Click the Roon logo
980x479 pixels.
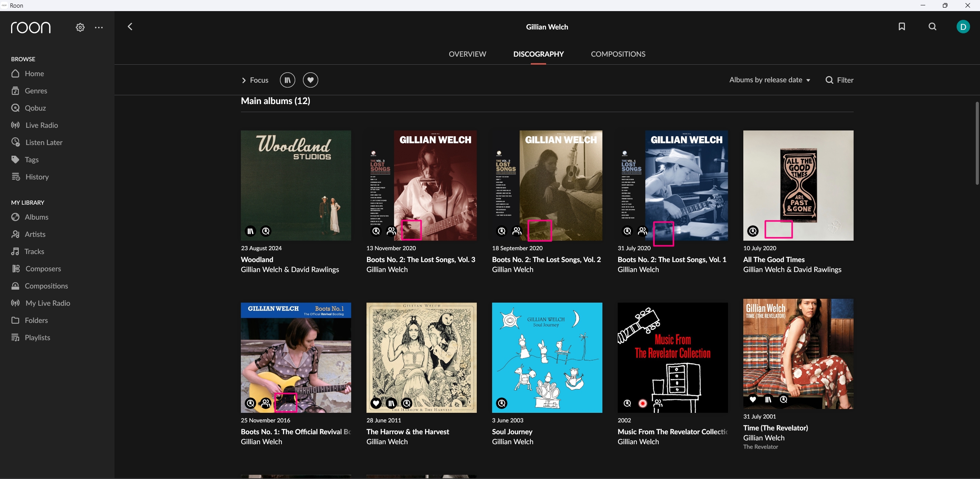point(31,28)
